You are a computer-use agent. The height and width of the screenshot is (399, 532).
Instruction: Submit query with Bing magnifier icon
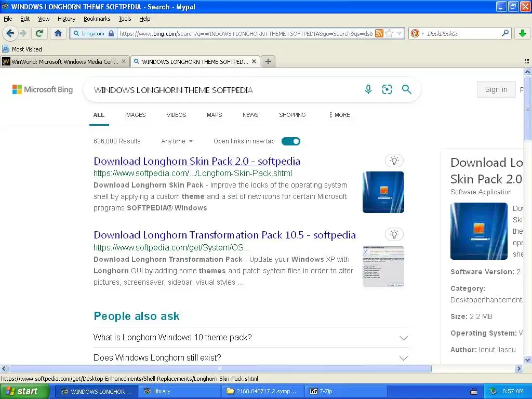coord(406,89)
